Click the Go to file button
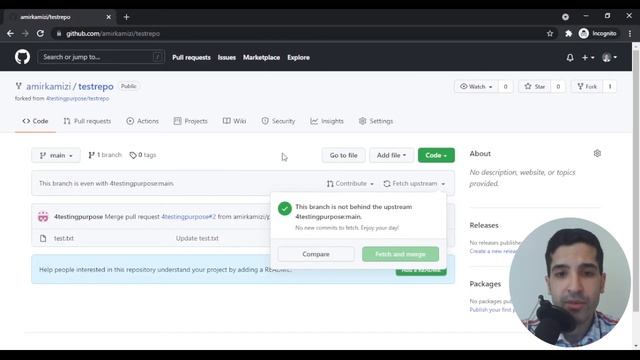The image size is (640, 360). (x=343, y=156)
